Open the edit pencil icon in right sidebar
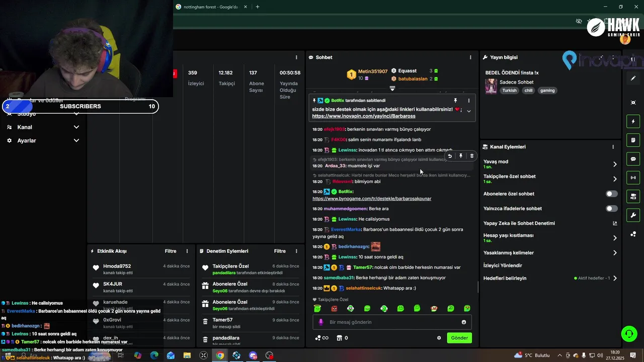Image resolution: width=644 pixels, height=362 pixels. click(x=633, y=78)
